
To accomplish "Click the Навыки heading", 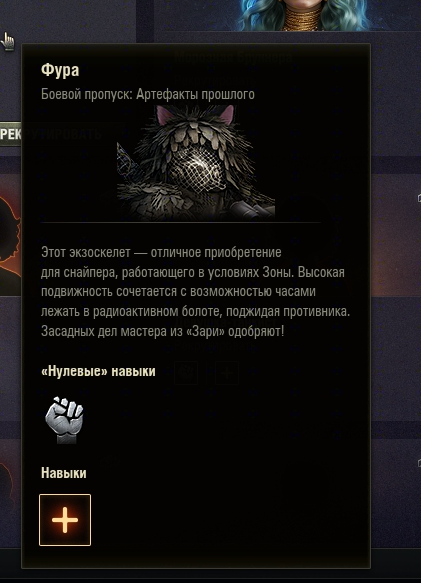I will [x=64, y=473].
